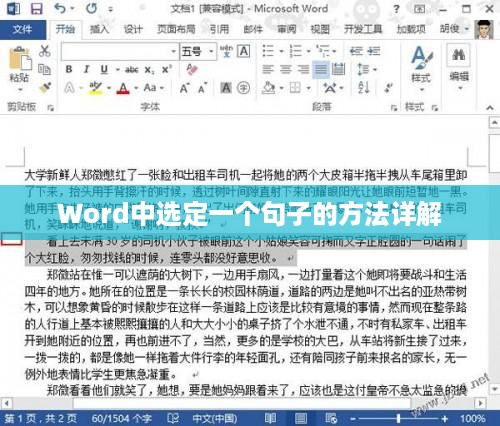Click the Copy icon

pos(44,69)
